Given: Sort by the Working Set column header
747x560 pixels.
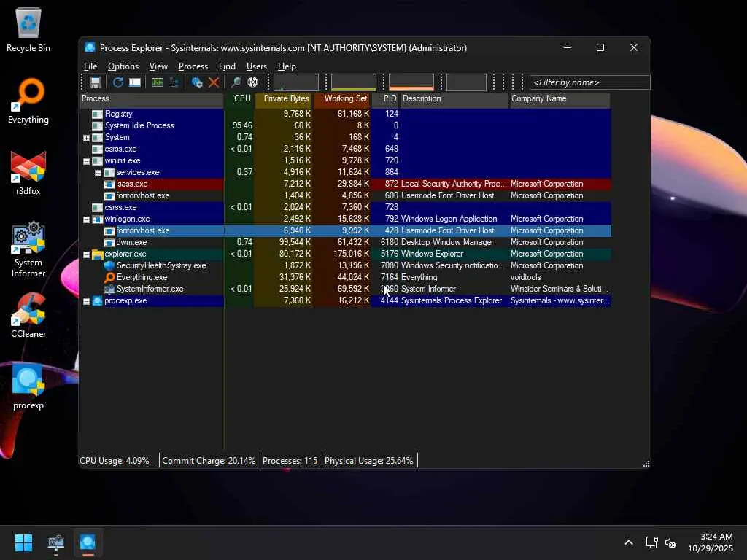Looking at the screenshot, I should (x=342, y=99).
